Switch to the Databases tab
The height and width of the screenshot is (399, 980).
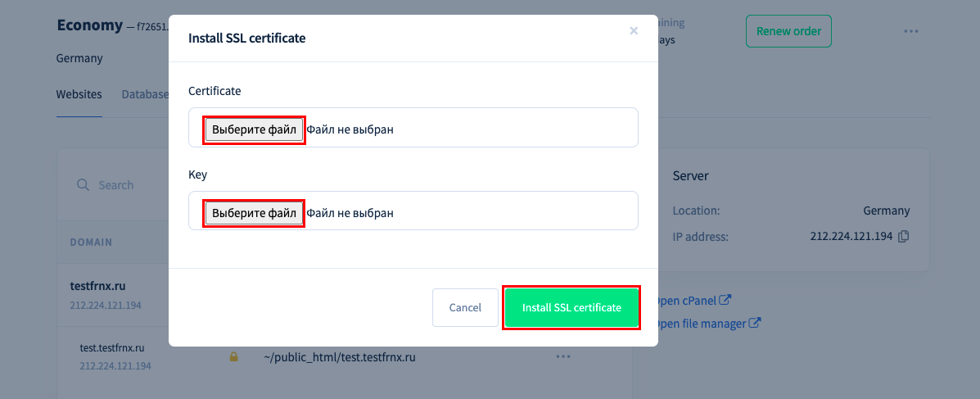(x=145, y=94)
